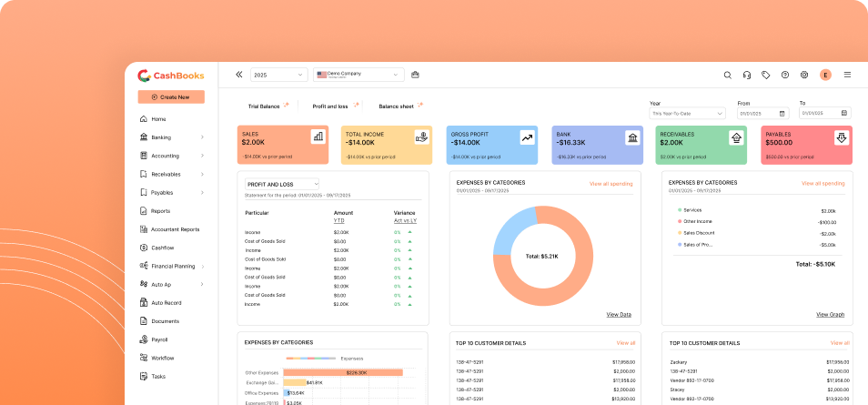Screen dimensions: 868x405
Task: Open Accountant Reports in sidebar
Action: pos(175,229)
